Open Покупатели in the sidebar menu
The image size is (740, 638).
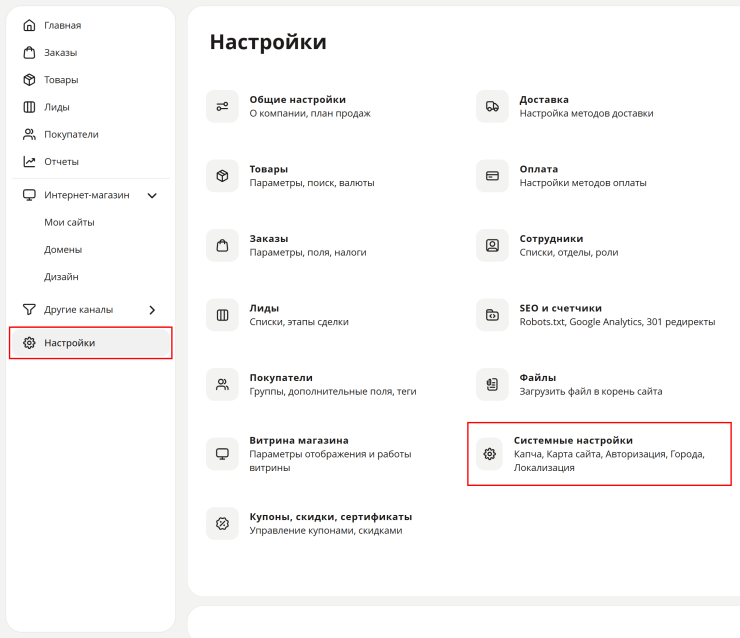click(71, 134)
